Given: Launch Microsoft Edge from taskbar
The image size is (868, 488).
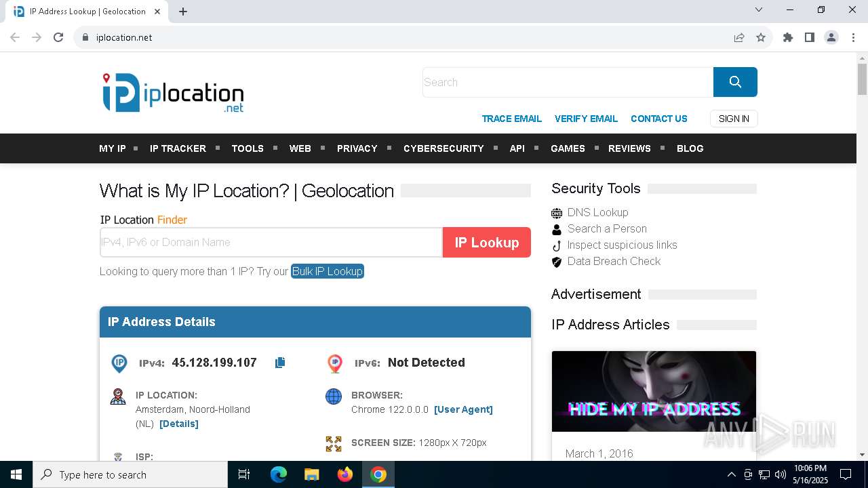Looking at the screenshot, I should 279,474.
